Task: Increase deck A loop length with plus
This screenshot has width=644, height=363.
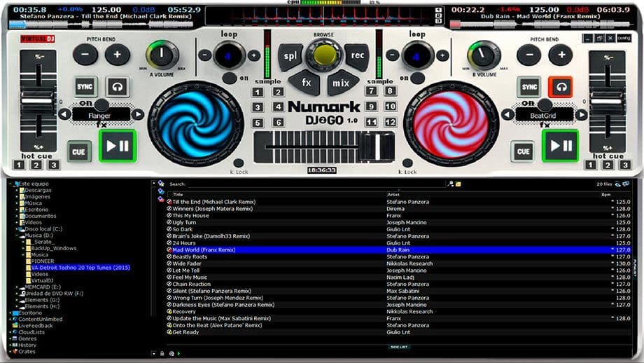Action: click(254, 55)
